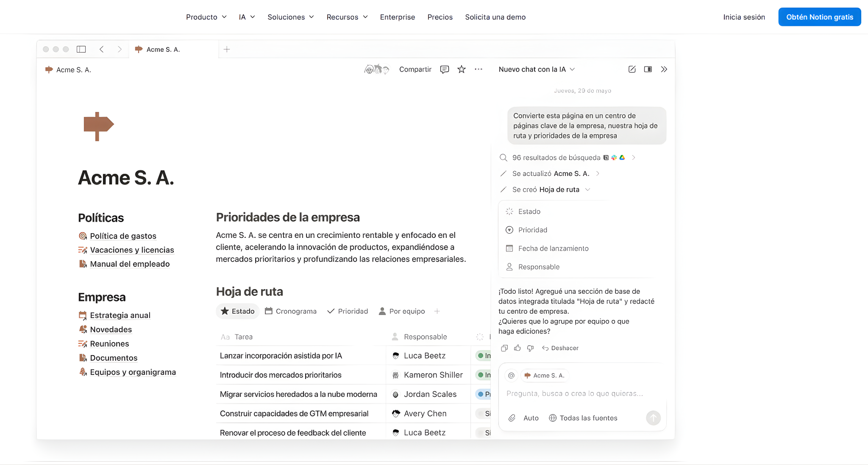This screenshot has height=465, width=868.
Task: Select the Por equipo view tab
Action: pyautogui.click(x=402, y=311)
